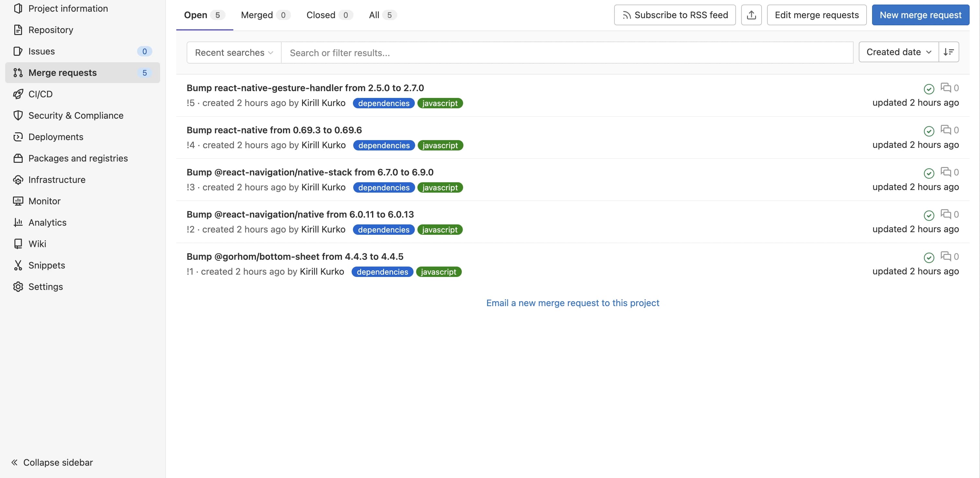This screenshot has width=980, height=478.
Task: Click share/export merge requests icon
Action: (751, 14)
